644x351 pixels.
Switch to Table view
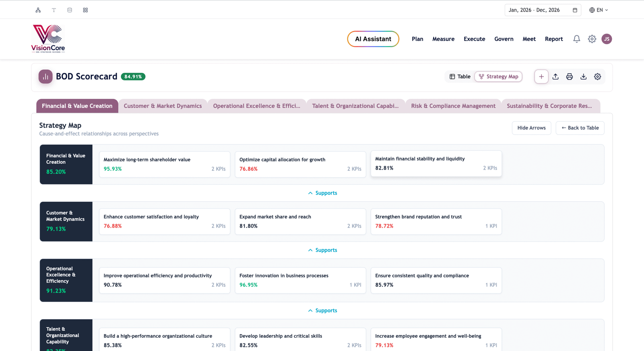[x=460, y=76]
